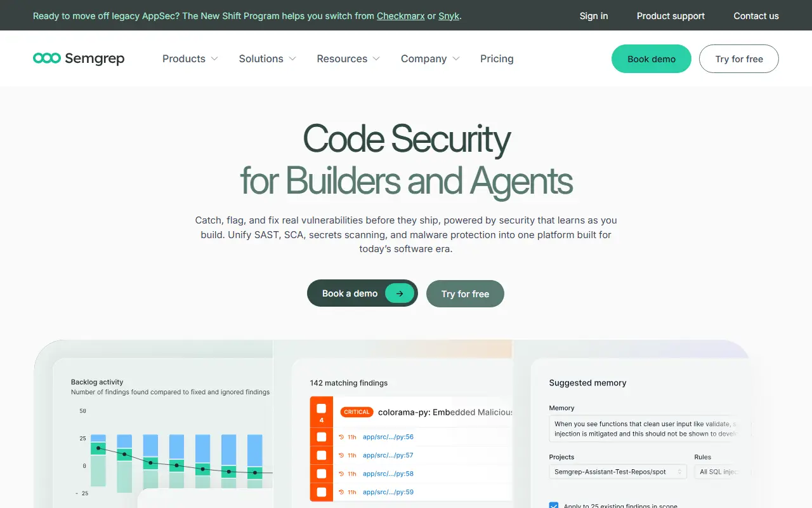Uncheck Apply to 25 existing findings
The width and height of the screenshot is (812, 508).
point(554,505)
